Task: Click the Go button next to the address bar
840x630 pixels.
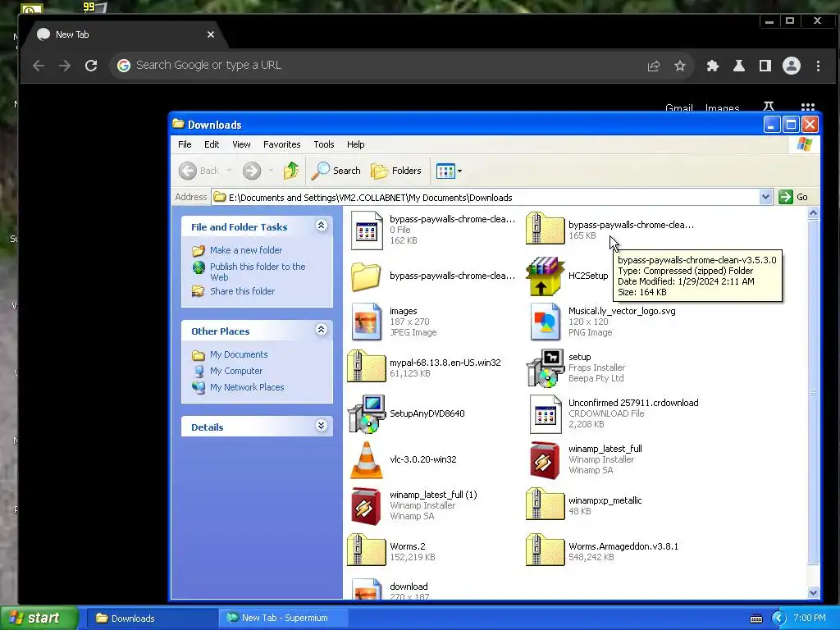Action: (x=793, y=197)
